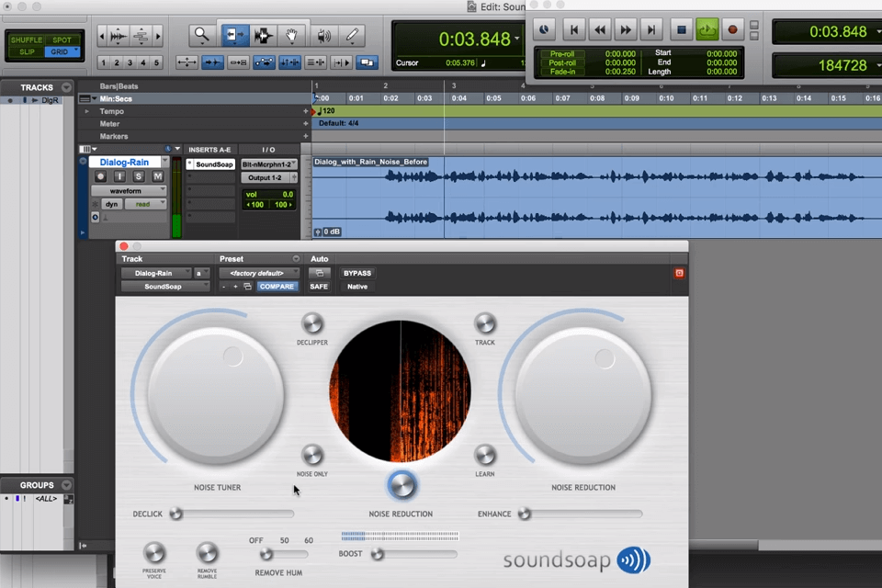This screenshot has height=588, width=882.
Task: Select the Grabber tool
Action: [x=292, y=35]
